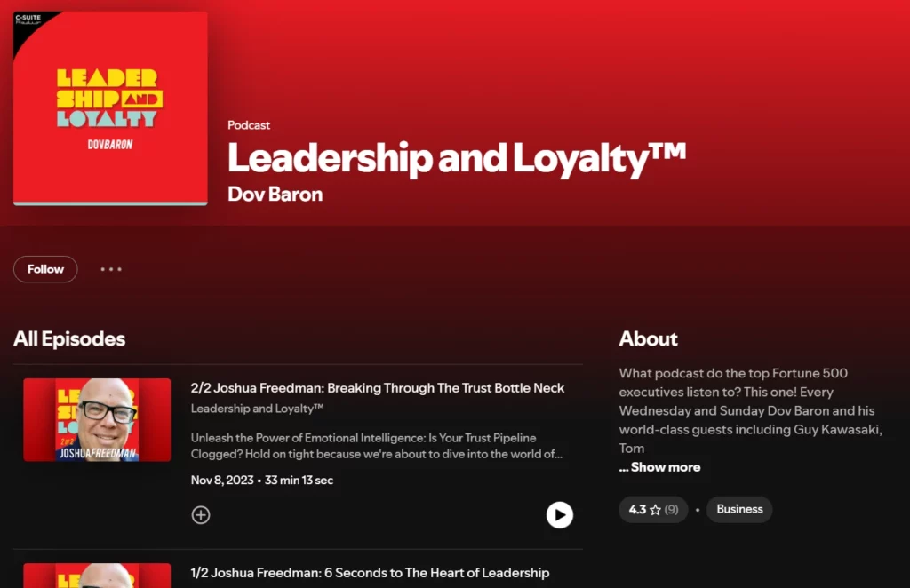Play episode 2/2 Joshua Freedman
Image resolution: width=910 pixels, height=588 pixels.
(x=560, y=514)
